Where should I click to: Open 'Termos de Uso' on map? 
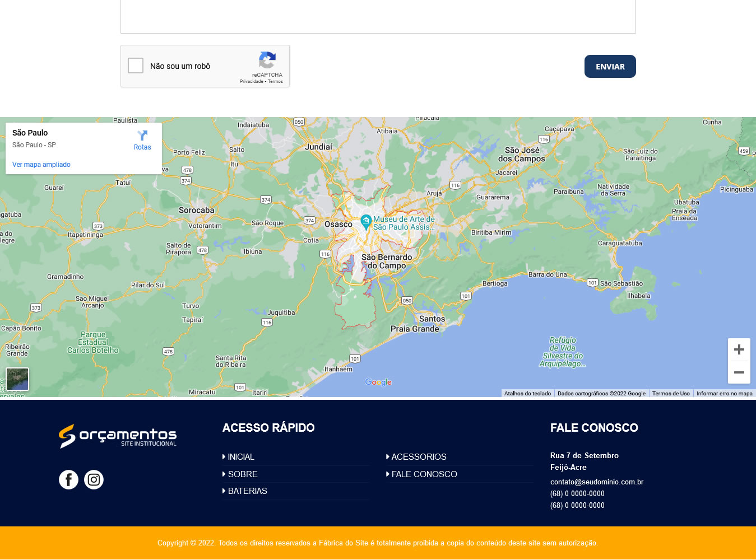[x=671, y=394]
